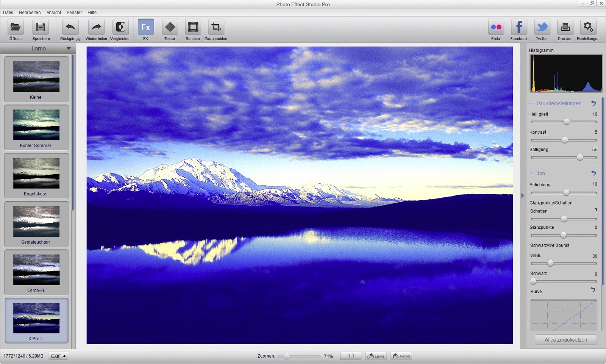Click the 1:1 zoom button
Image resolution: width=606 pixels, height=364 pixels.
(350, 356)
